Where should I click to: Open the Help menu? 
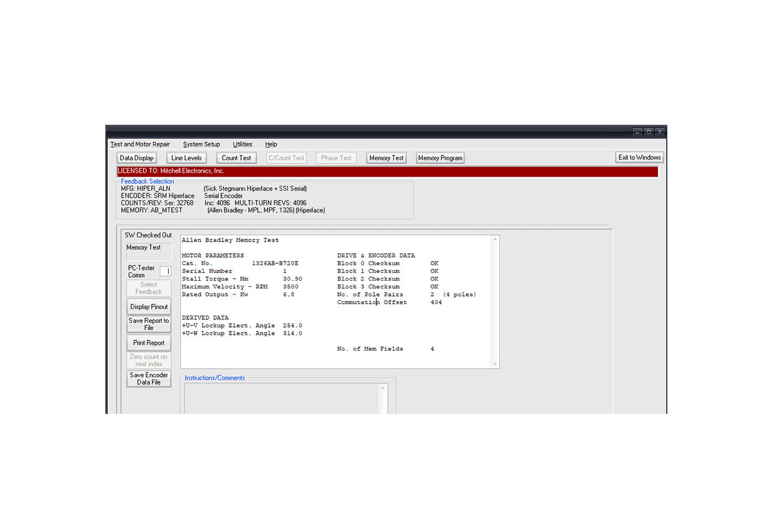pos(271,145)
